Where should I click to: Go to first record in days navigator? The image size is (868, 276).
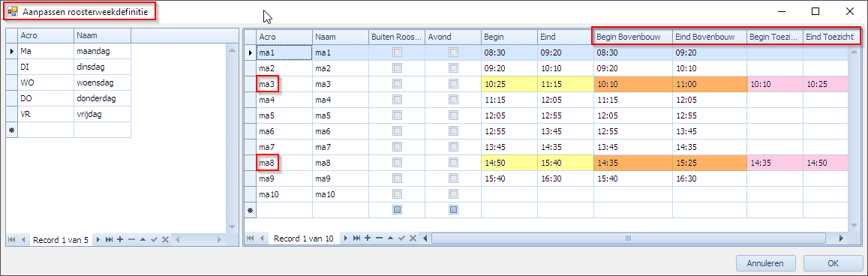click(x=11, y=239)
